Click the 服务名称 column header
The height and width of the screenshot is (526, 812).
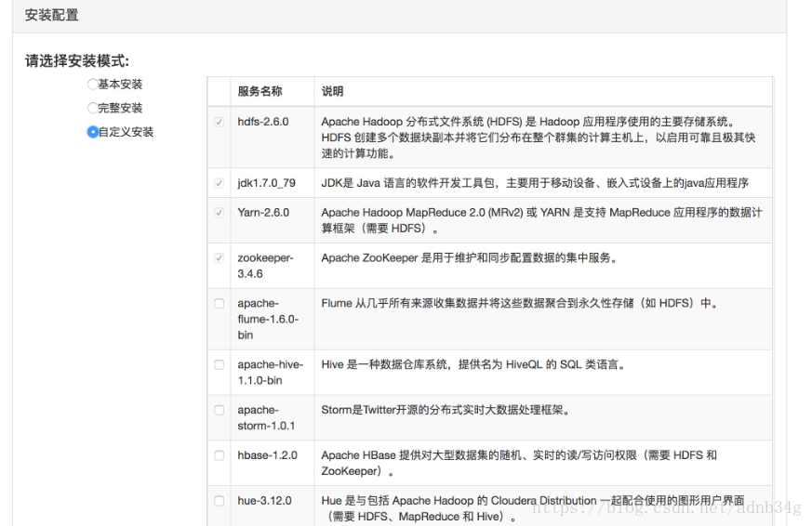pos(260,92)
